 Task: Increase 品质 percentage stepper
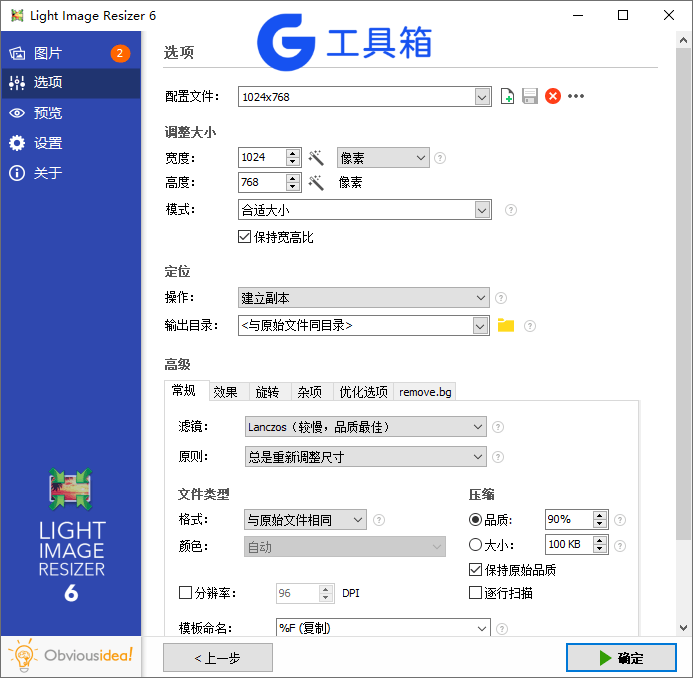599,515
